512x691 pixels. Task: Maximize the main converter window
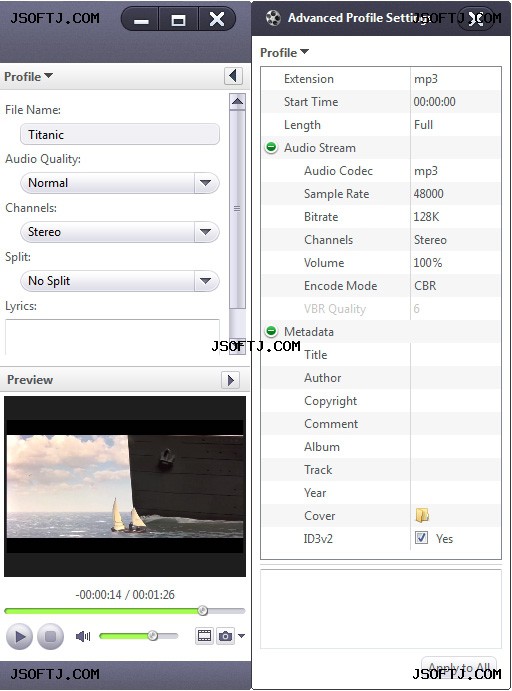click(178, 19)
